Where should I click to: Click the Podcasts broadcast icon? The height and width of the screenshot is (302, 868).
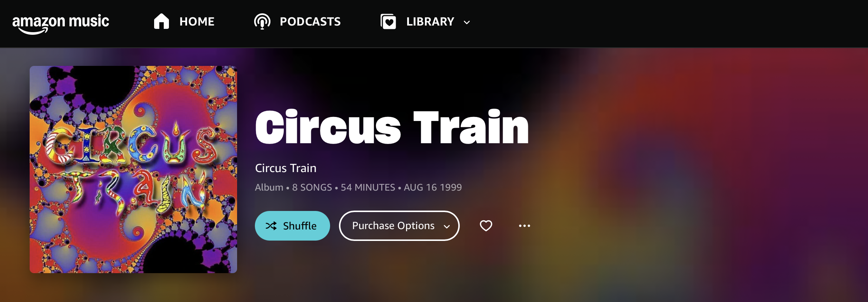tap(262, 21)
